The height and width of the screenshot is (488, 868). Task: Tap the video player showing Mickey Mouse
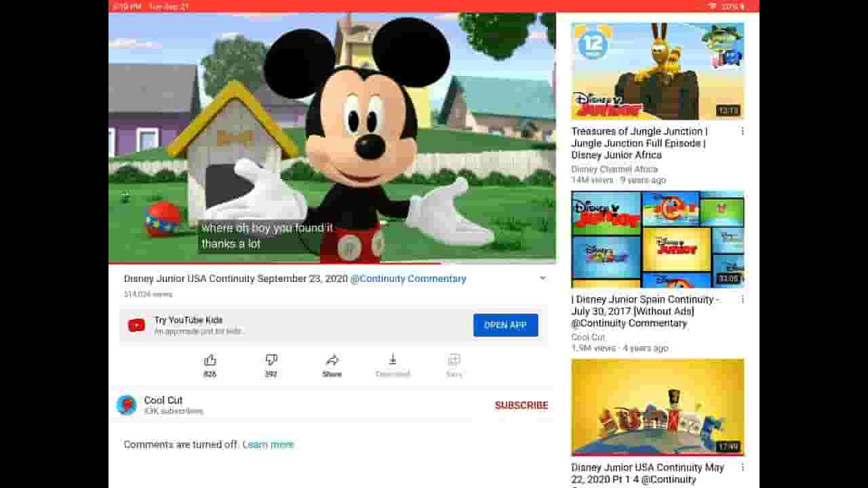(332, 137)
